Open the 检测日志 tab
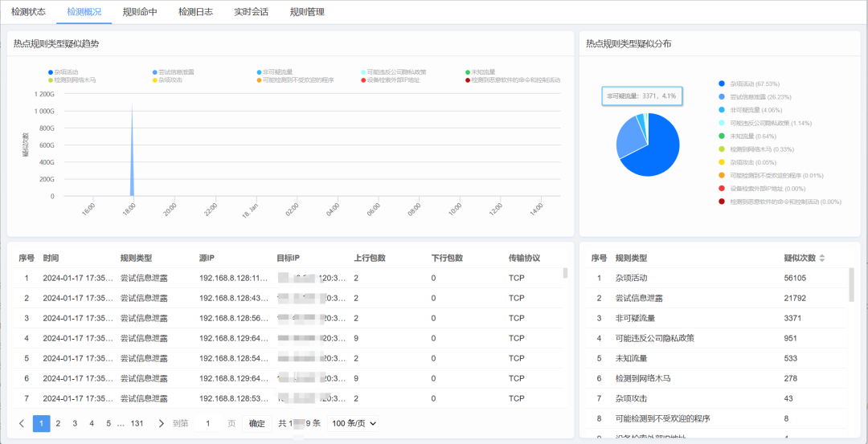The image size is (868, 444). pos(196,11)
